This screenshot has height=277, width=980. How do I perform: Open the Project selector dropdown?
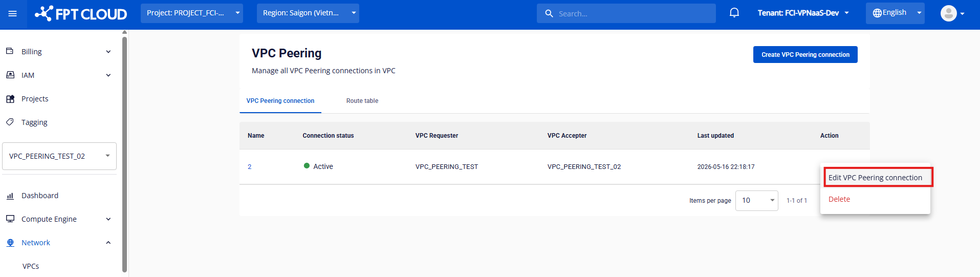(x=192, y=13)
